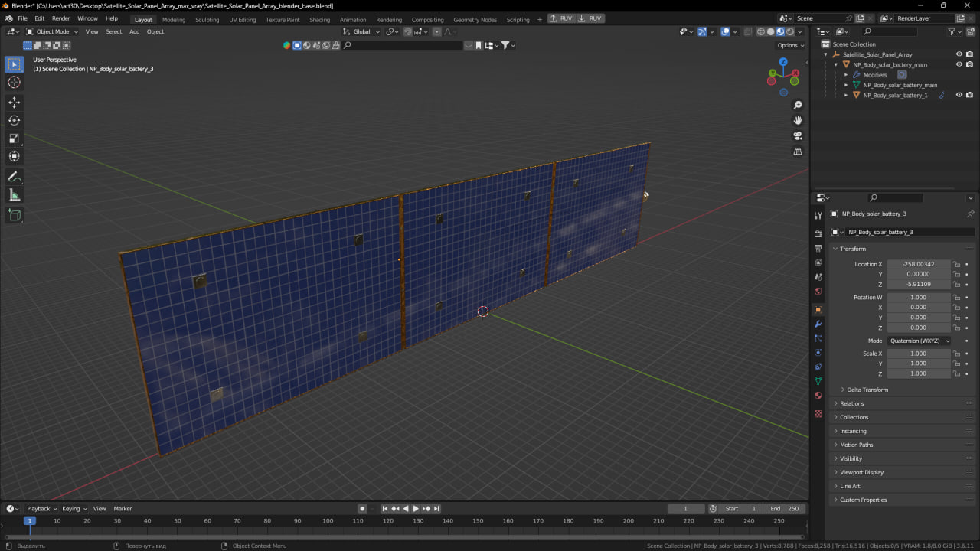Open the Modifiers wrench properties tab
This screenshot has height=551, width=980.
(818, 324)
